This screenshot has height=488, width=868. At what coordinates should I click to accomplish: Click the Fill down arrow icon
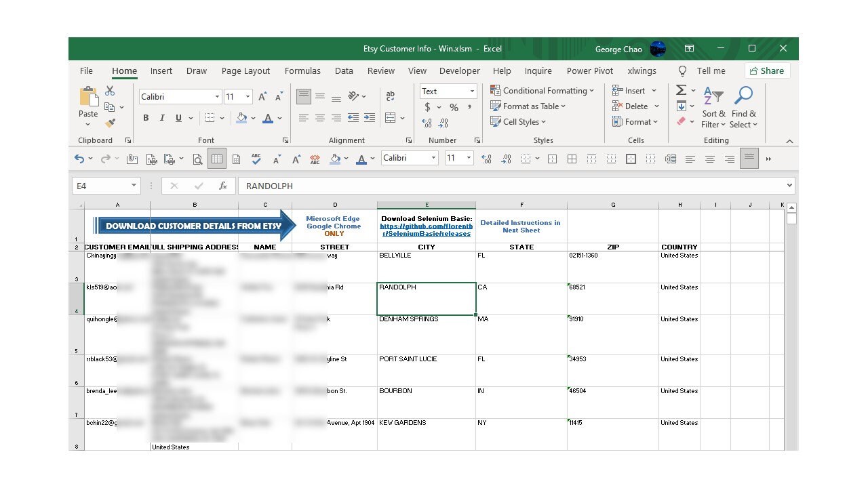tap(682, 106)
